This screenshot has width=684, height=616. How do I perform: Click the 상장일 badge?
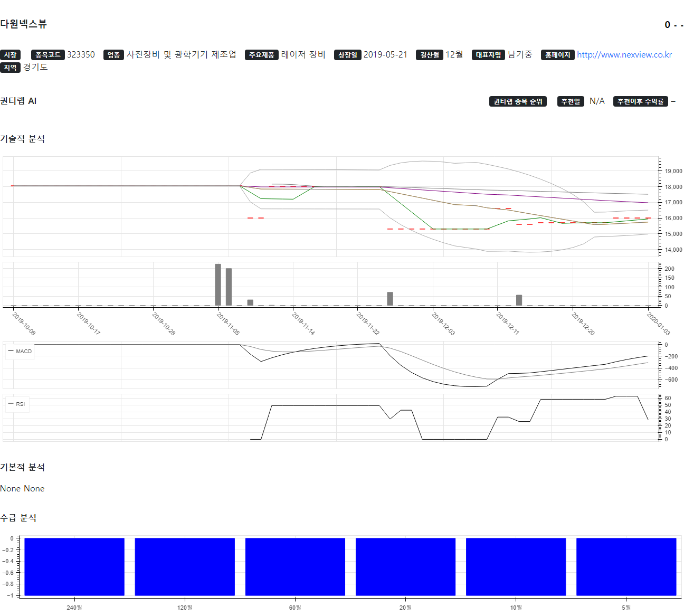tap(348, 55)
